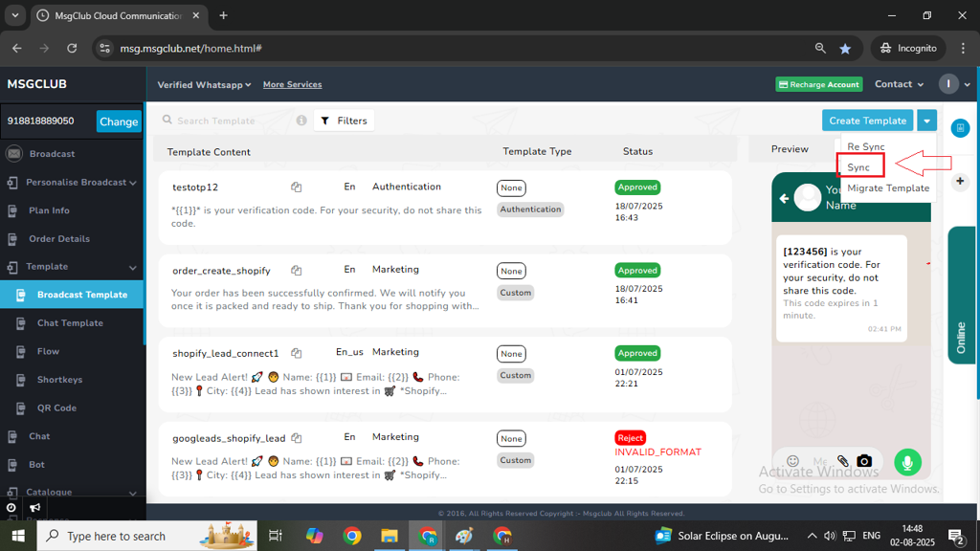The height and width of the screenshot is (551, 980).
Task: Choose Migrate Template menu option
Action: [x=887, y=188]
